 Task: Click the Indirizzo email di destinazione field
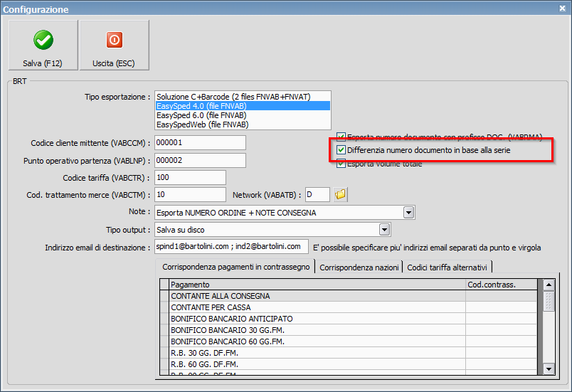(x=231, y=246)
